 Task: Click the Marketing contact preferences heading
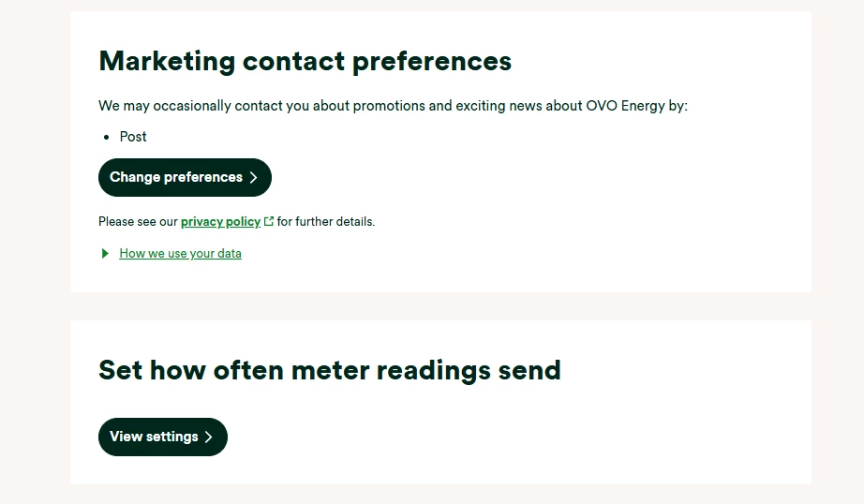pos(305,61)
